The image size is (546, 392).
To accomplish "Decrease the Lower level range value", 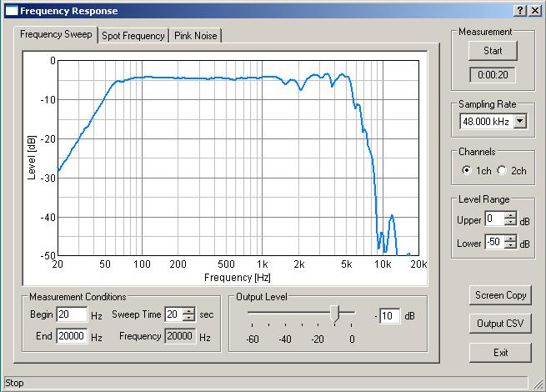I will click(510, 248).
